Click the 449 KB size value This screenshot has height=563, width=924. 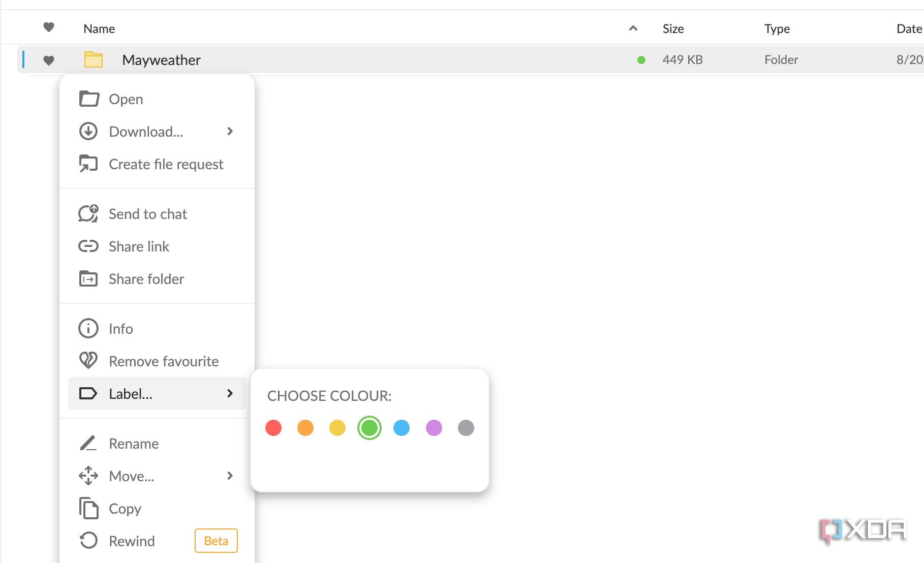[x=683, y=59]
